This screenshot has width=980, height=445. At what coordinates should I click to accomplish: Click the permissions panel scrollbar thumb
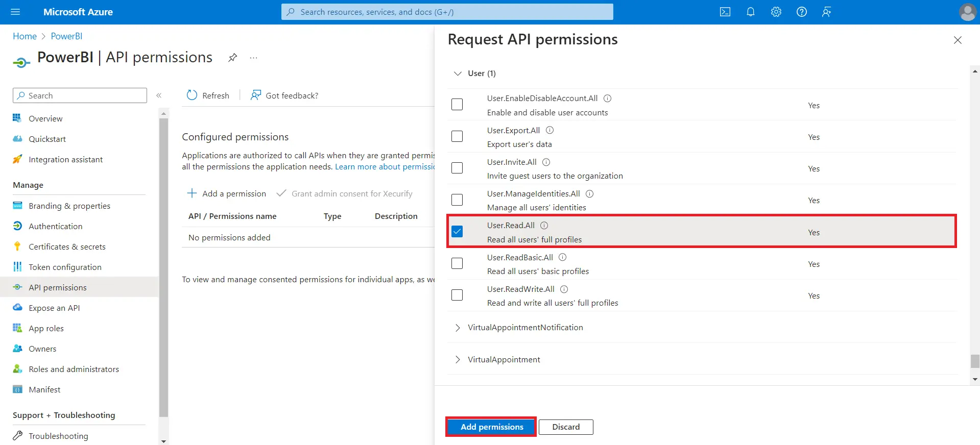click(x=975, y=361)
